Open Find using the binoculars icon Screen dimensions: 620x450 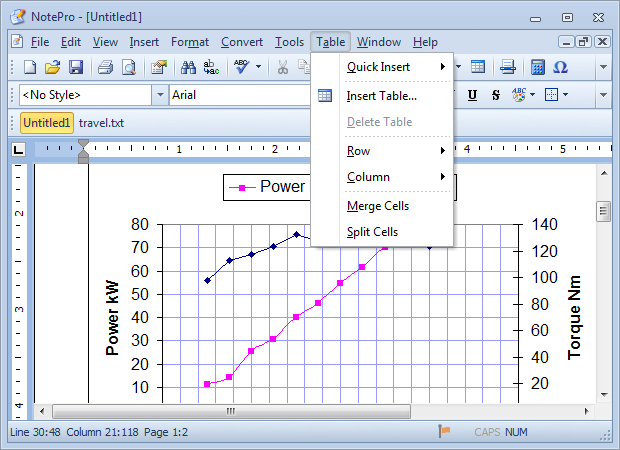(188, 67)
